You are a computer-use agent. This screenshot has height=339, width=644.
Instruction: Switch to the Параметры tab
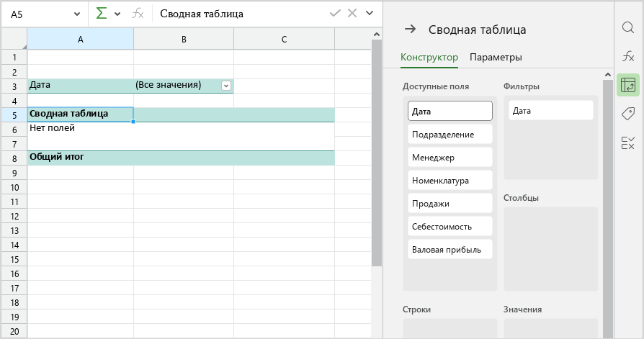pos(496,57)
